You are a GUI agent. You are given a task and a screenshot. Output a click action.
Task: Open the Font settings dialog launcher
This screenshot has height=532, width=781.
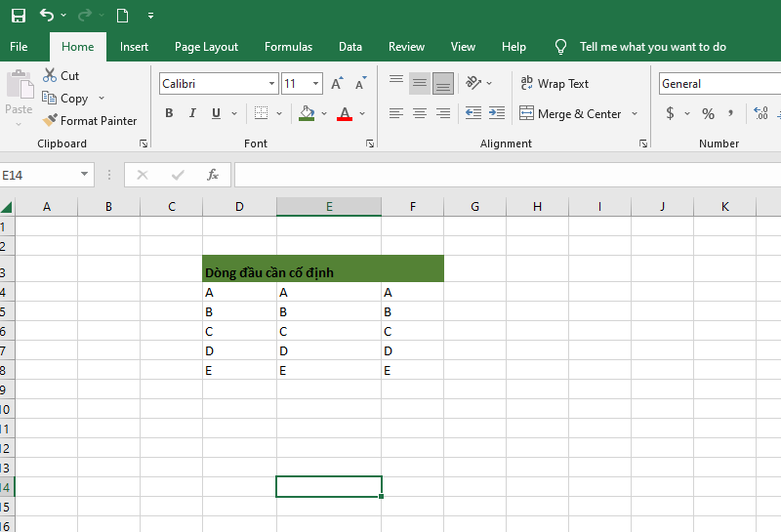coord(370,143)
